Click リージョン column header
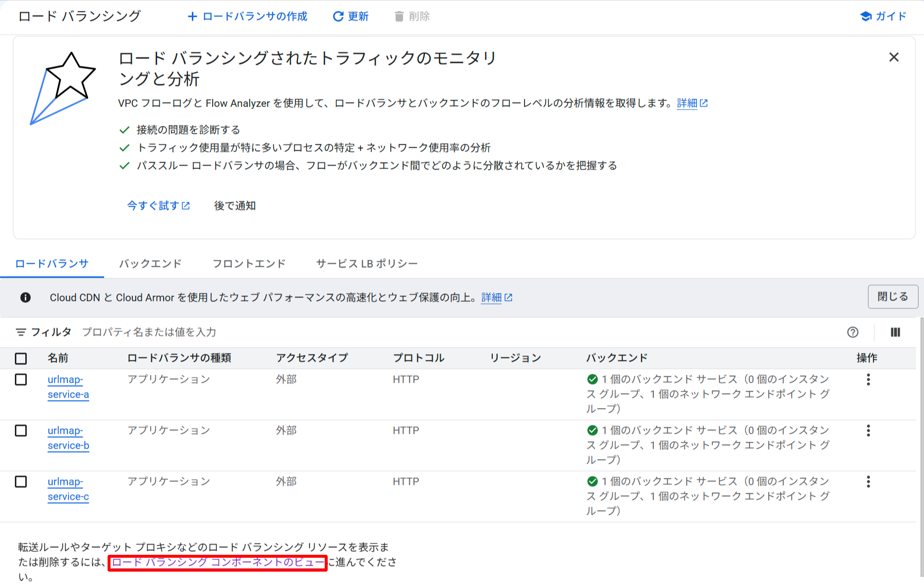This screenshot has height=585, width=924. click(x=515, y=358)
